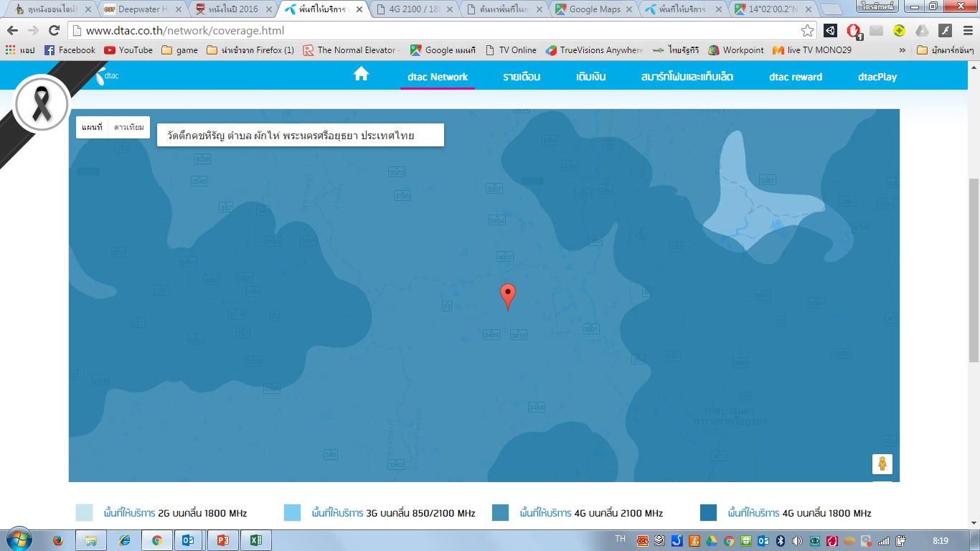The height and width of the screenshot is (551, 980).
Task: Open the Google แผนที่ bookmark
Action: pos(443,50)
